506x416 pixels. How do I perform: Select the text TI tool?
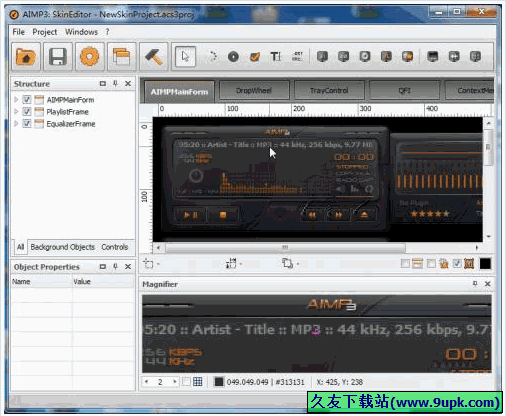click(276, 56)
